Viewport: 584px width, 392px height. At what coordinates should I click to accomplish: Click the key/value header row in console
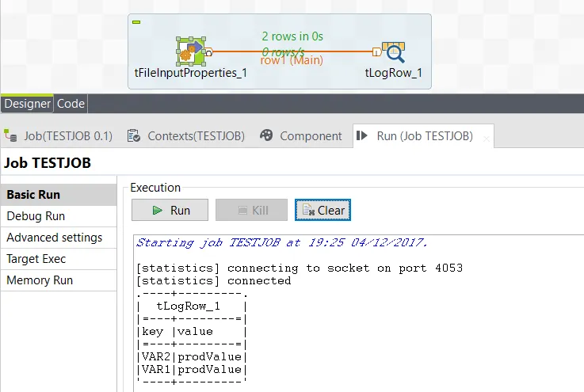click(192, 331)
